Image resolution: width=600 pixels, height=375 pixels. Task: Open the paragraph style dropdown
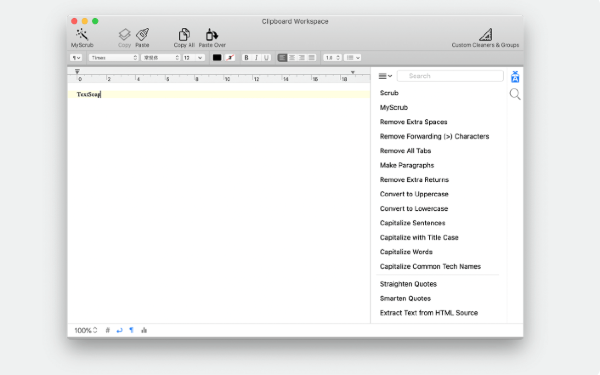click(x=76, y=57)
